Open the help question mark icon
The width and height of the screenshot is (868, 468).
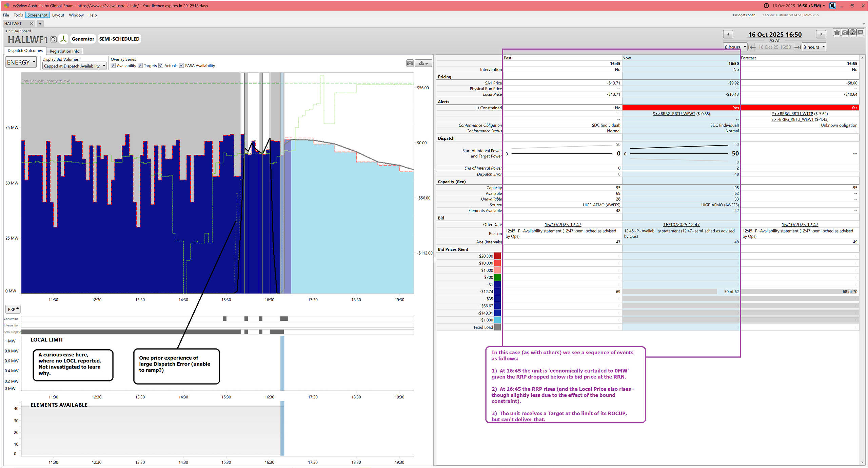[852, 33]
